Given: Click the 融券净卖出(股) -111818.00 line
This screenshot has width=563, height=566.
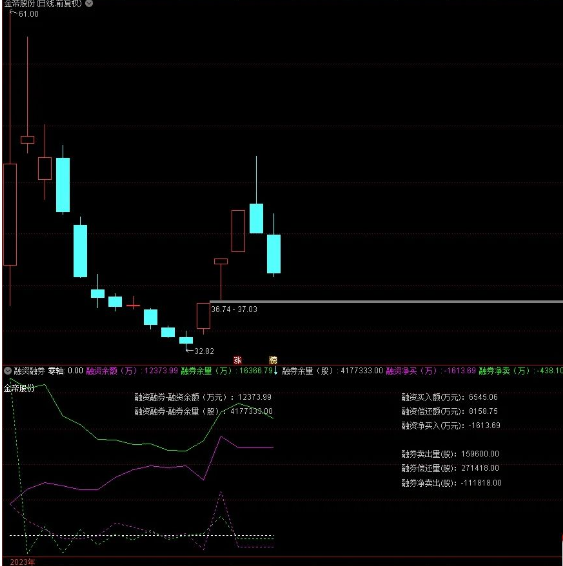Looking at the screenshot, I should coord(451,483).
